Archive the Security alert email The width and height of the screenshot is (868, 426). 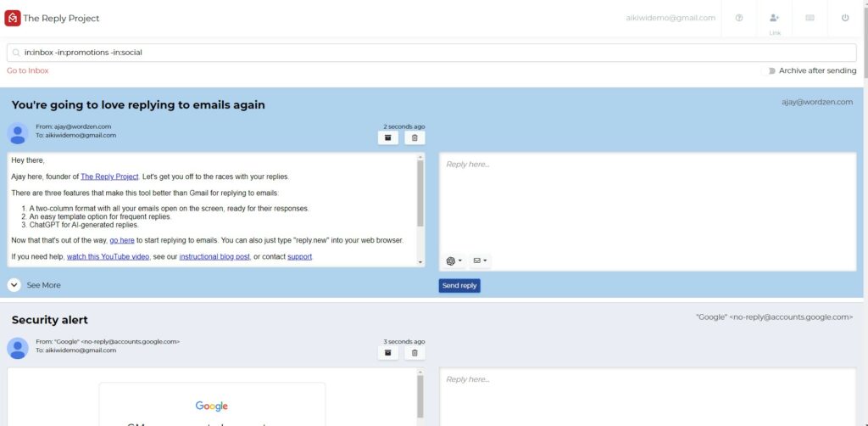(388, 353)
